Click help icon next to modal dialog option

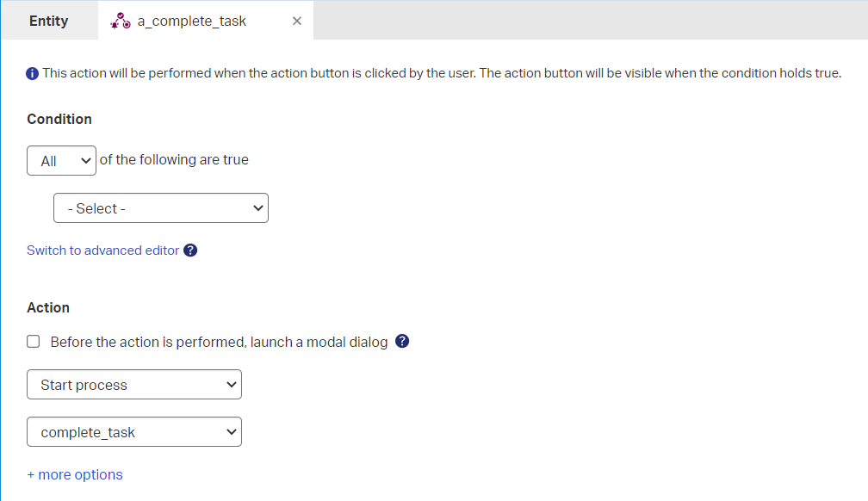(402, 342)
